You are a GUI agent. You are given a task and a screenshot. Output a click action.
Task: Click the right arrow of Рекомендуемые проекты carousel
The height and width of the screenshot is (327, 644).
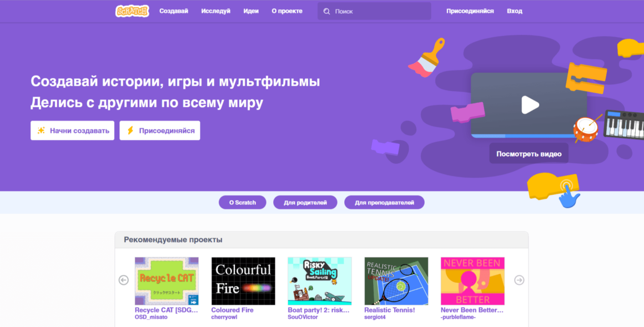click(519, 281)
